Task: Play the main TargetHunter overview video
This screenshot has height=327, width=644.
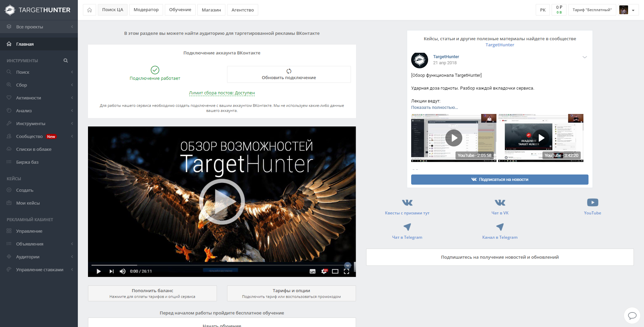Action: point(222,202)
